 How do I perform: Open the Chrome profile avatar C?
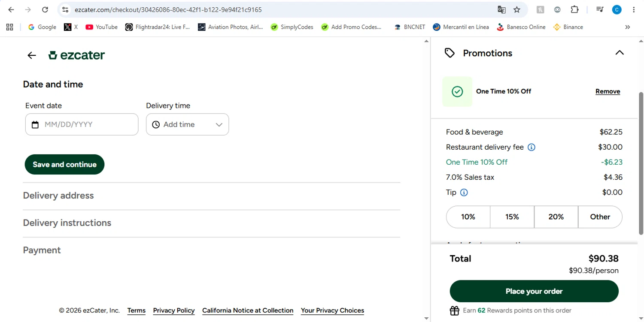(617, 9)
